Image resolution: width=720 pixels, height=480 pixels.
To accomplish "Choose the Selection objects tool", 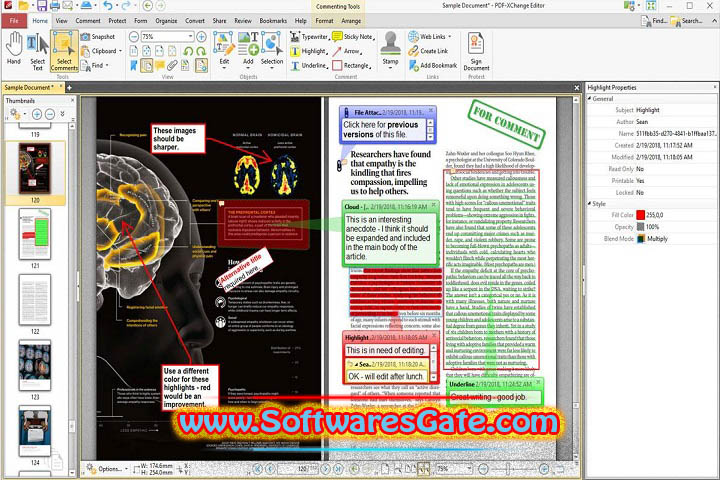I will click(x=272, y=51).
